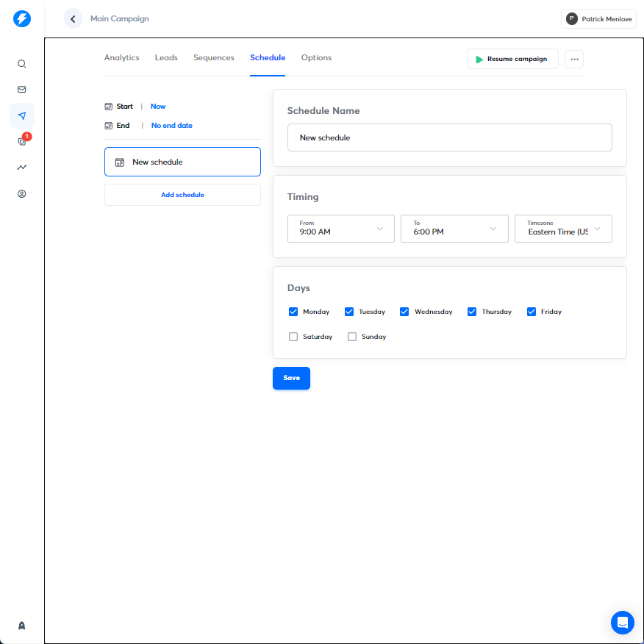Open the From time dropdown
The width and height of the screenshot is (644, 644).
(x=341, y=229)
